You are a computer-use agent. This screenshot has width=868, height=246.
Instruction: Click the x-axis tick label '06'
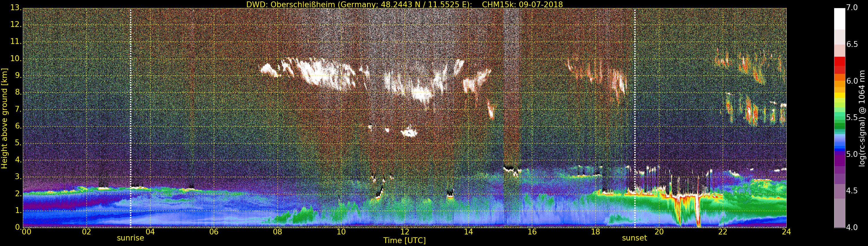coord(214,232)
